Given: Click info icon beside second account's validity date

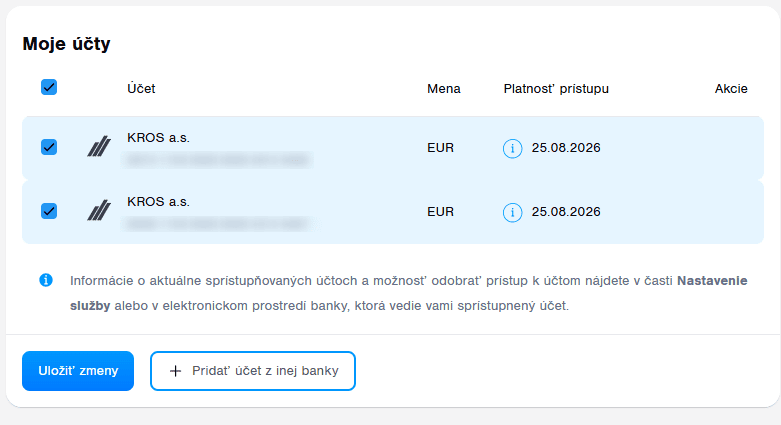Looking at the screenshot, I should click(x=512, y=212).
